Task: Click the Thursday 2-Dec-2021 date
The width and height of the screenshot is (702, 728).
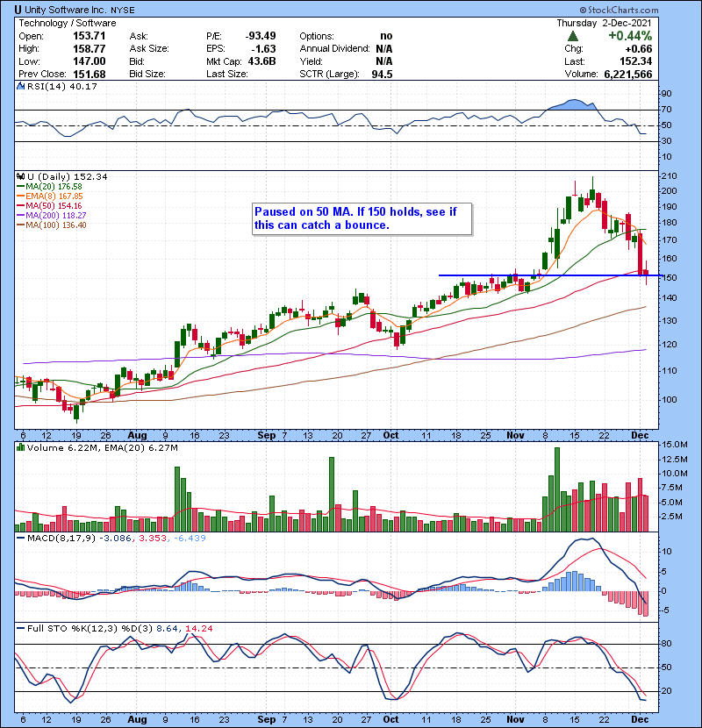Action: [x=604, y=23]
